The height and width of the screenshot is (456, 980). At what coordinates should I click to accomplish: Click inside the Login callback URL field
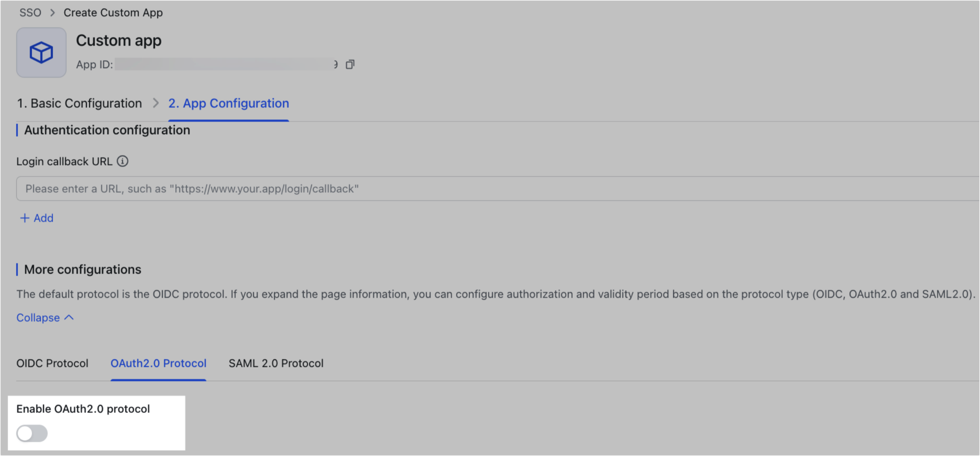tap(276, 188)
